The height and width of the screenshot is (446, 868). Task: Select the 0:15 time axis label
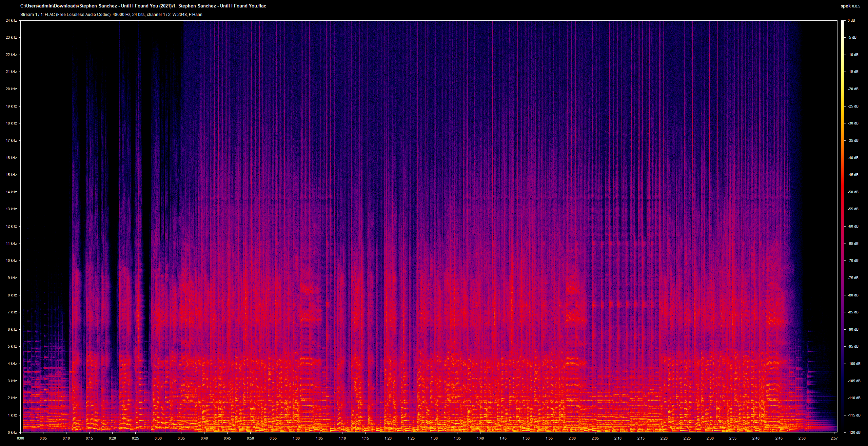click(x=89, y=438)
